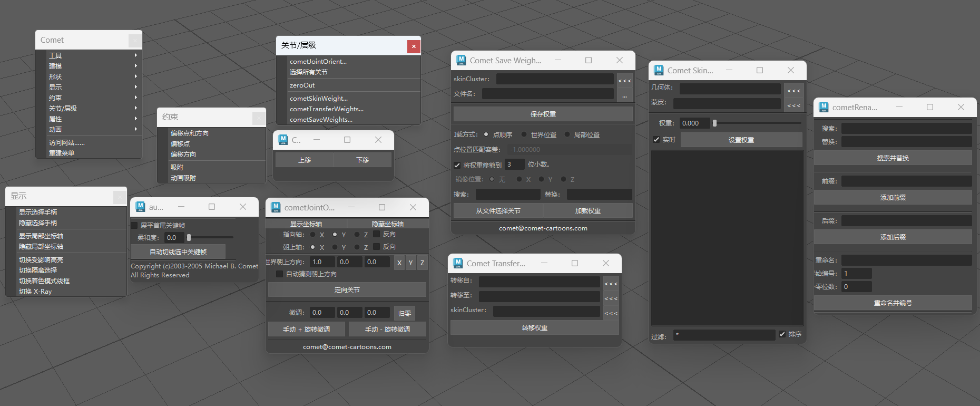
Task: Click the 转移权重 button
Action: pyautogui.click(x=535, y=328)
